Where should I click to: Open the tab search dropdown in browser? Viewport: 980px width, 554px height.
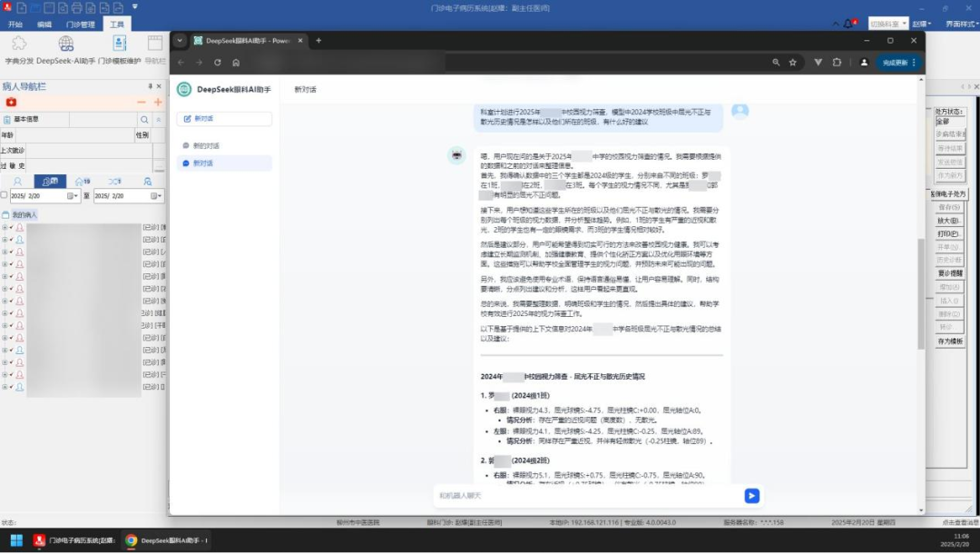180,41
